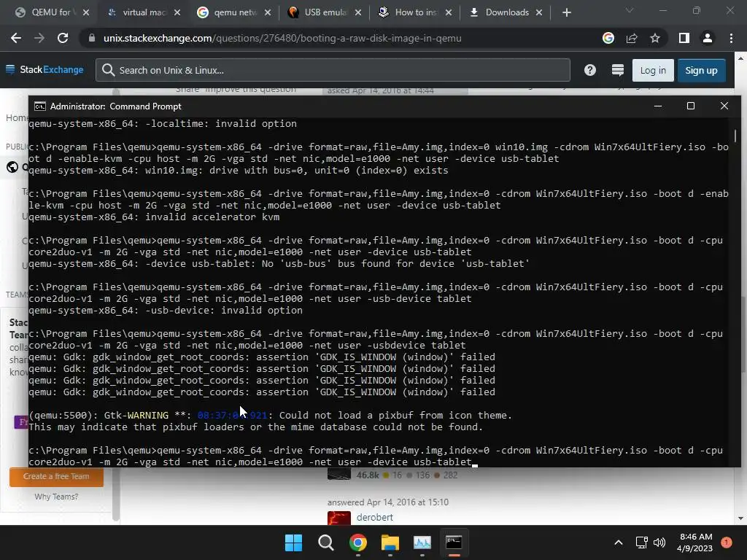Screen dimensions: 747x560
Task: Open Chrome side panel
Action: point(684,38)
